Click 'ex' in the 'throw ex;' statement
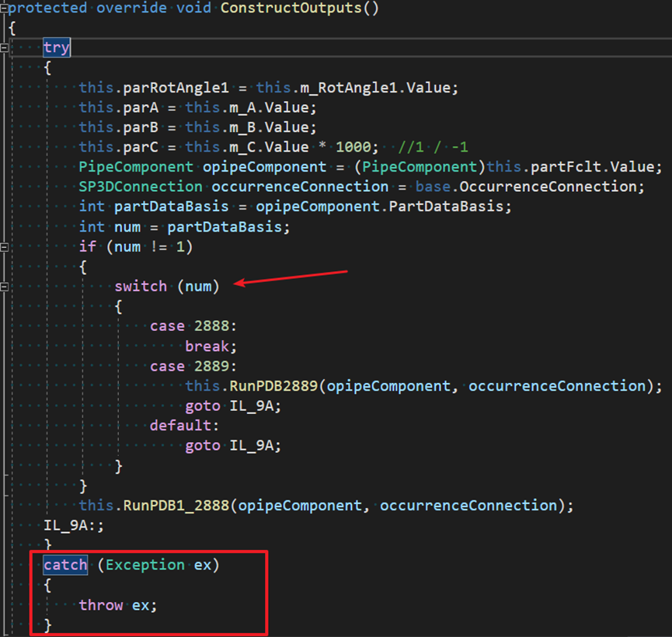Screen dimensions: 672x637 pos(141,605)
